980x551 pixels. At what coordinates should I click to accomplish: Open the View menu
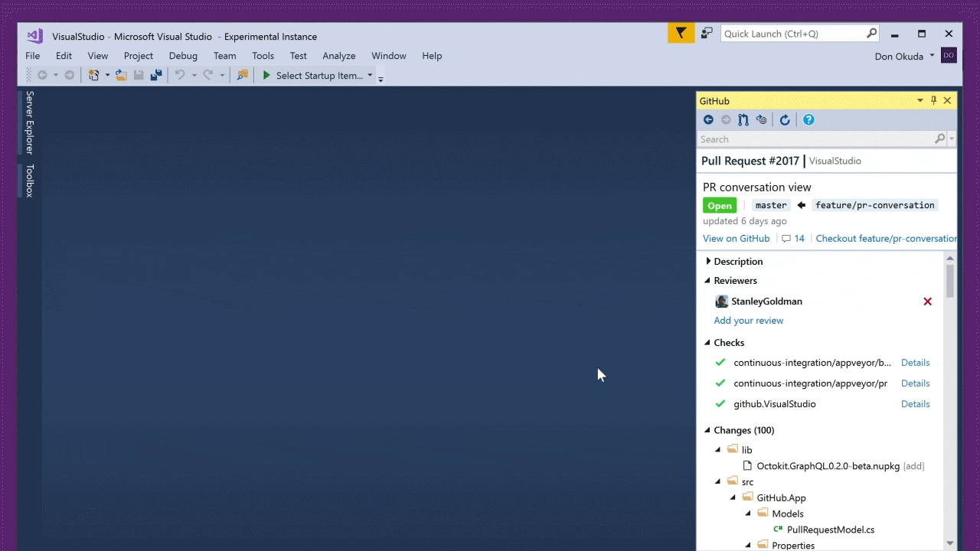(98, 56)
